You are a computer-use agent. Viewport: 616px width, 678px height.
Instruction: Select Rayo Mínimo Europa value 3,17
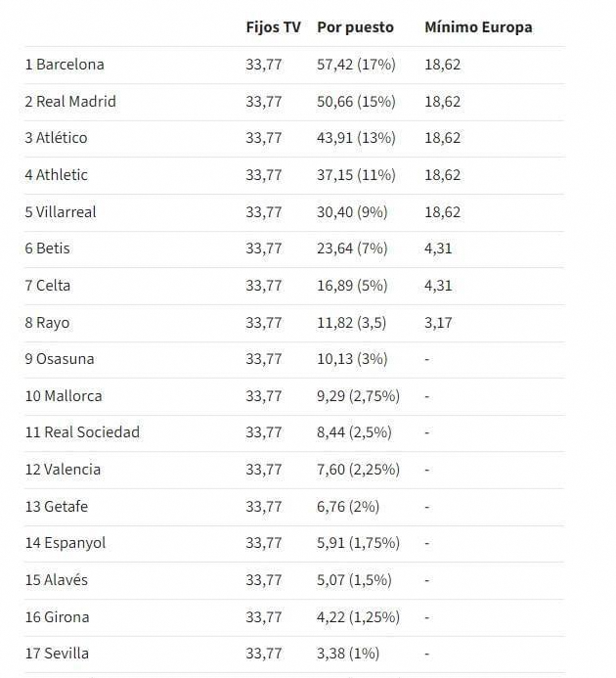[x=438, y=323]
